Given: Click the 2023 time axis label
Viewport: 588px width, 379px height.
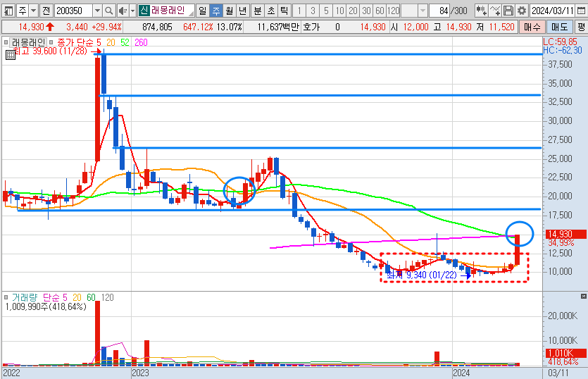Looking at the screenshot, I should pos(140,373).
